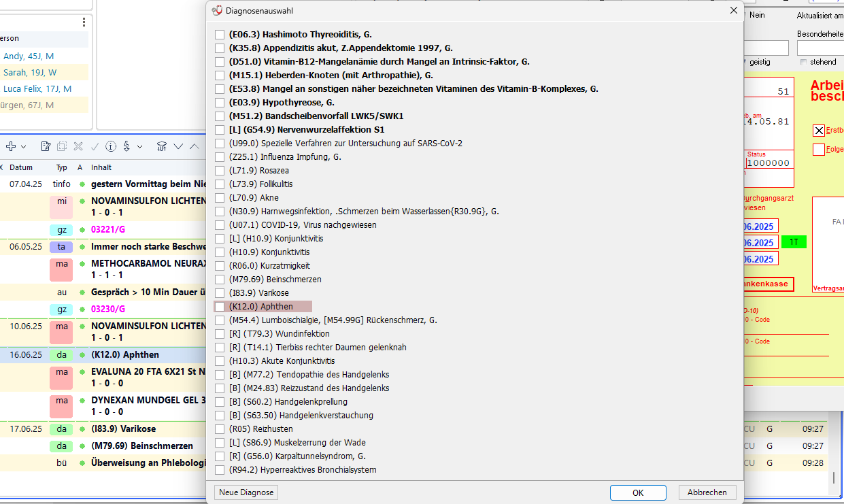The width and height of the screenshot is (844, 504).
Task: Close the Diagnosenauswahl dialog
Action: (x=733, y=10)
